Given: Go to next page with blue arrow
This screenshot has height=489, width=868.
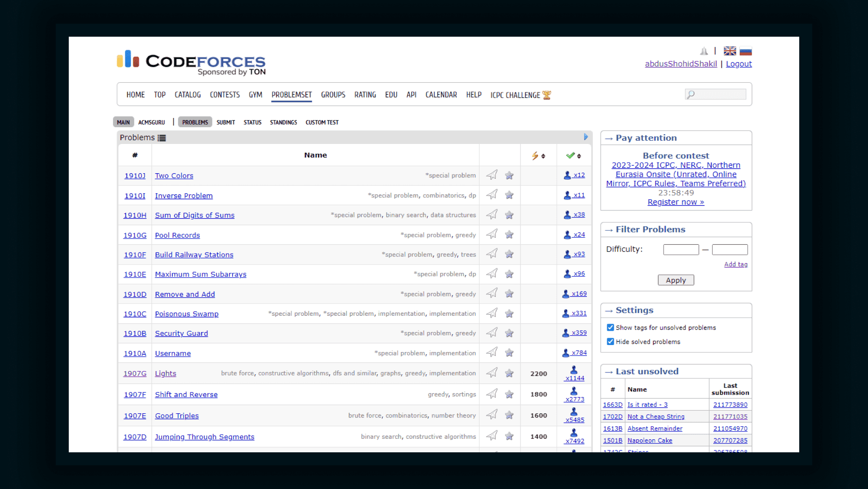Looking at the screenshot, I should 585,137.
